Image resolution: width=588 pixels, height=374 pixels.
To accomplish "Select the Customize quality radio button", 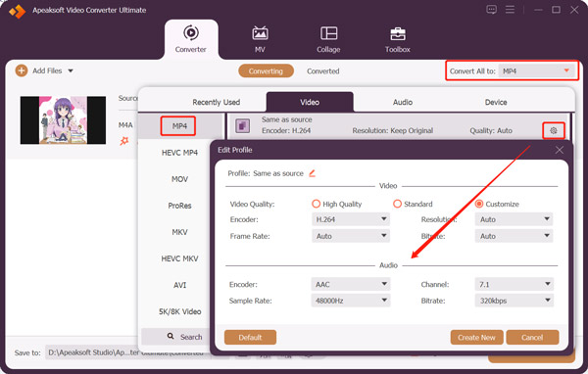I will pyautogui.click(x=479, y=204).
